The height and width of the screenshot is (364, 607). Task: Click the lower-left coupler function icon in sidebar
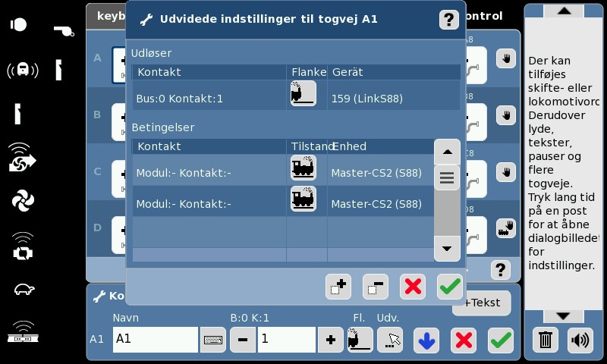pyautogui.click(x=17, y=114)
